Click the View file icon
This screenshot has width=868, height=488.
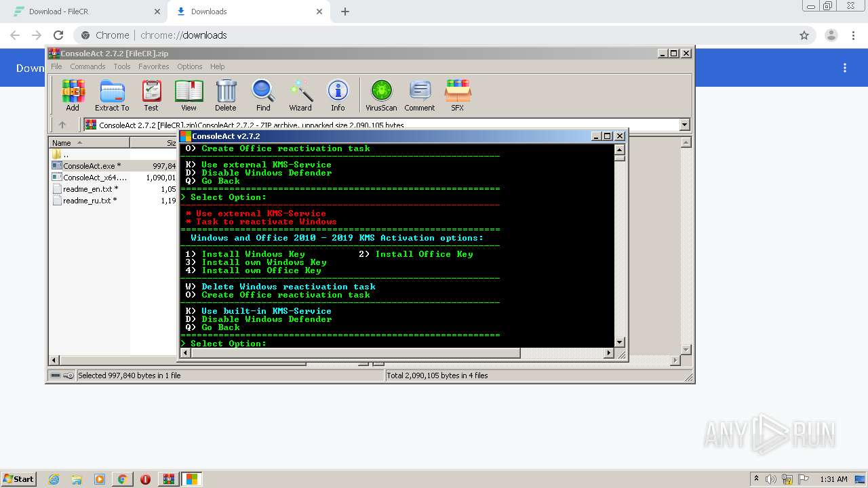tap(189, 95)
